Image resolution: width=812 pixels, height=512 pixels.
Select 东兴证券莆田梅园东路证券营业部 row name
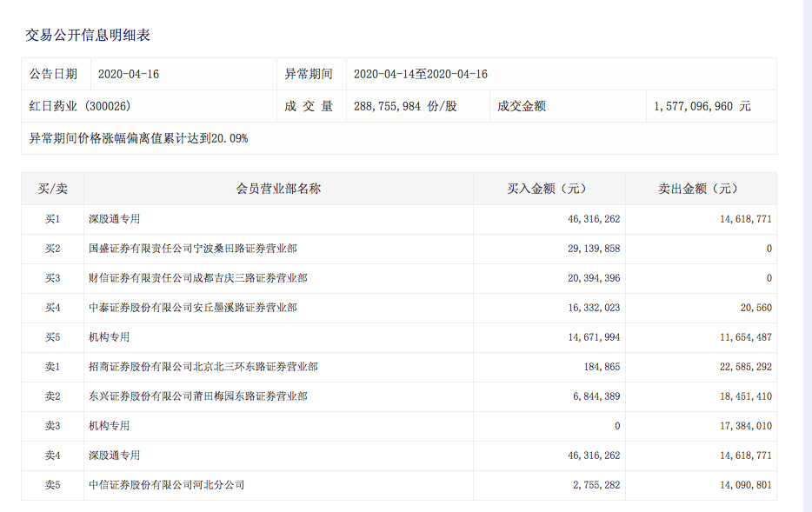(197, 396)
